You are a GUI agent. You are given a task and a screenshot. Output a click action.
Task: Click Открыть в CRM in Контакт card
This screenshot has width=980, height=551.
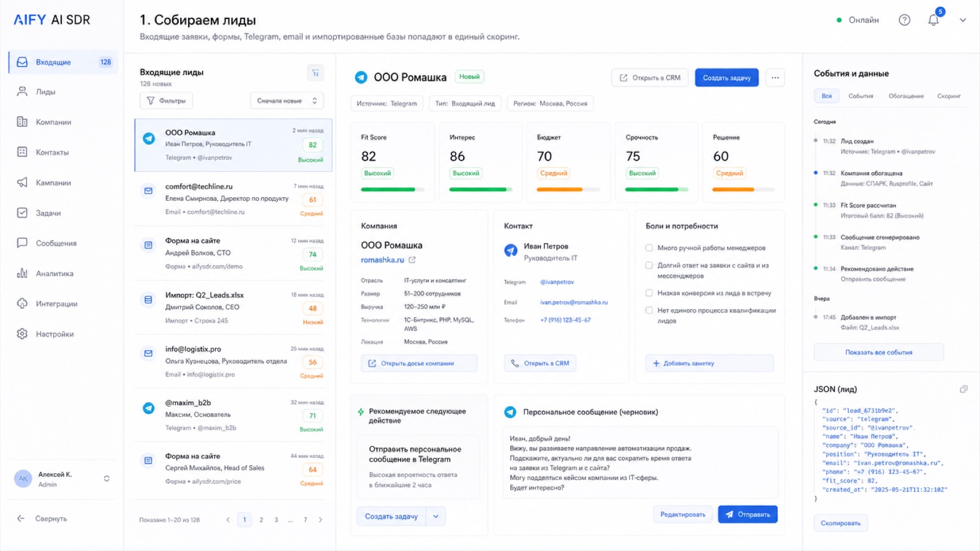[x=540, y=364]
